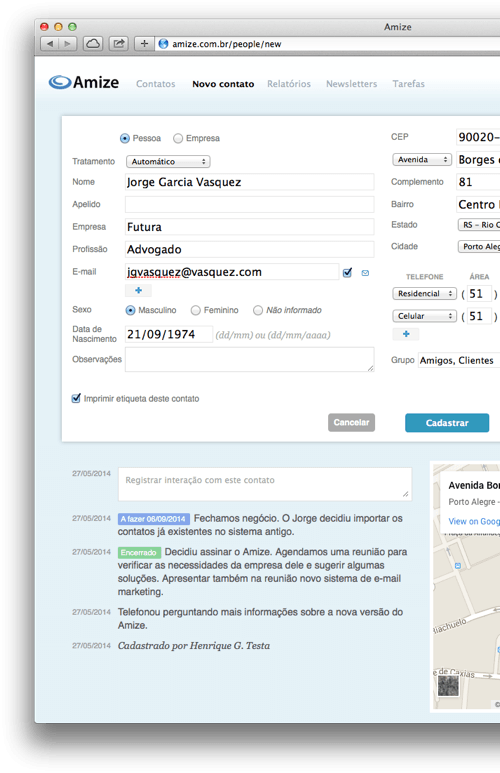Click the envelope icon beside e-mail field
Viewport: 500px width, 773px height.
pos(365,273)
